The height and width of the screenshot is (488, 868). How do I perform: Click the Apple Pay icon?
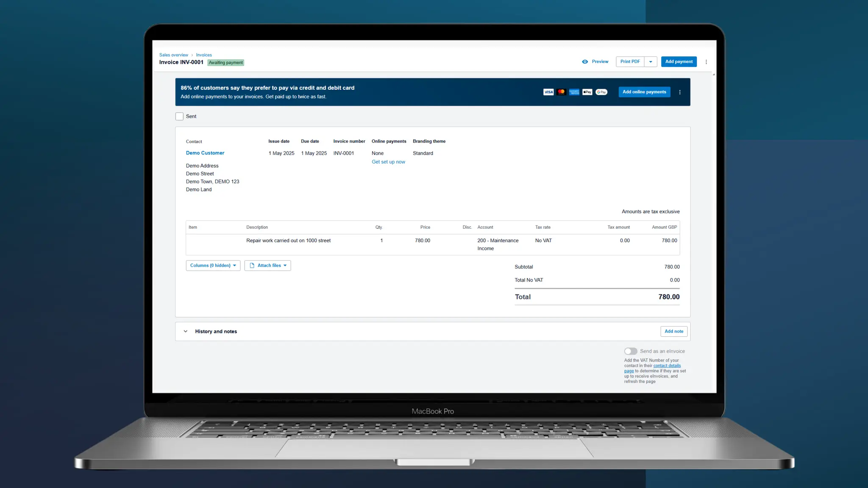pyautogui.click(x=587, y=92)
